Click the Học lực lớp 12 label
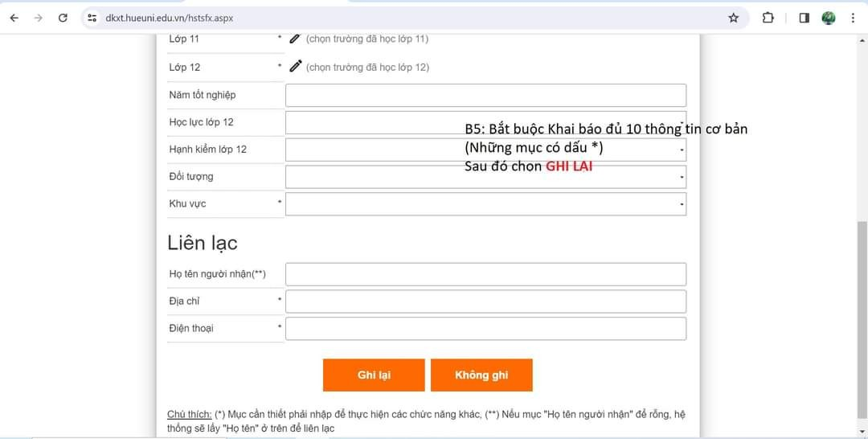The height and width of the screenshot is (439, 868). coord(202,121)
